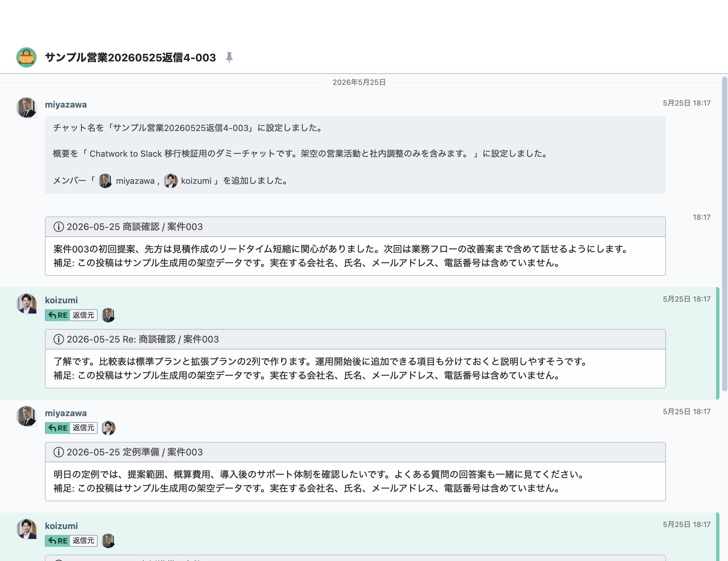Open the RE 返信元 badge in the bottom koizumi message

[71, 541]
